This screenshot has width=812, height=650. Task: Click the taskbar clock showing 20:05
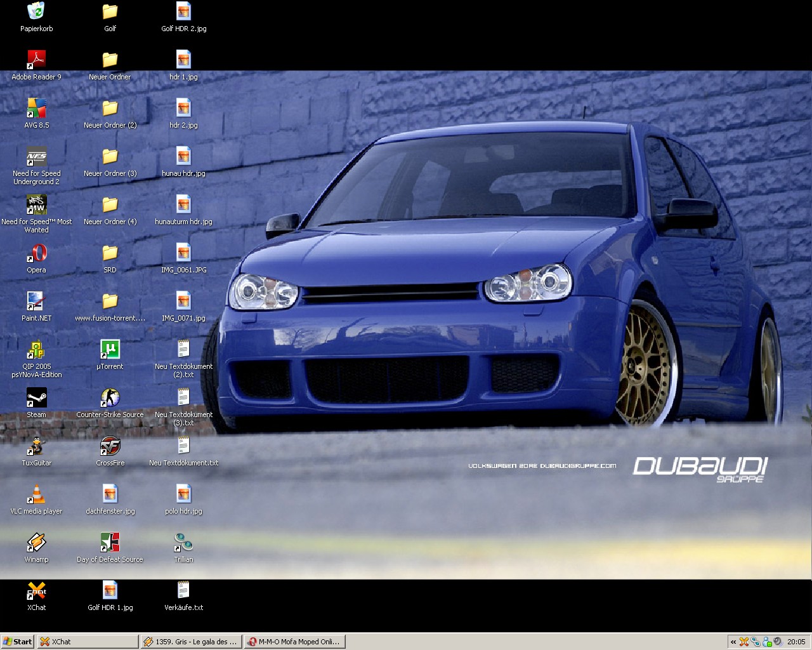click(x=796, y=642)
